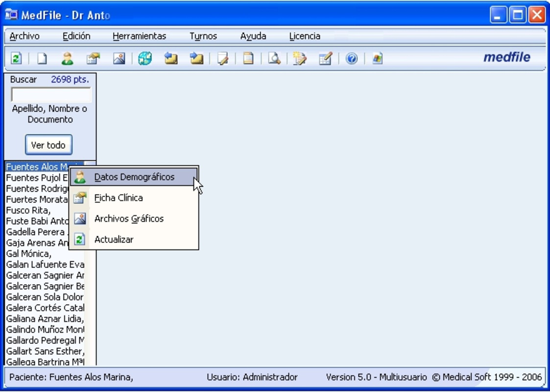Choose Ficha Clínica from the context menu
This screenshot has width=550, height=392.
click(x=134, y=198)
